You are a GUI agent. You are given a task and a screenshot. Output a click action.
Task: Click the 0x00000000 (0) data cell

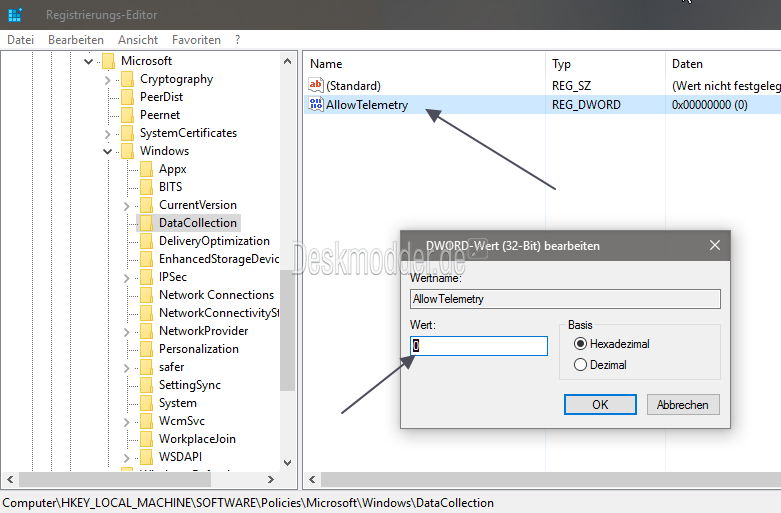pyautogui.click(x=710, y=105)
